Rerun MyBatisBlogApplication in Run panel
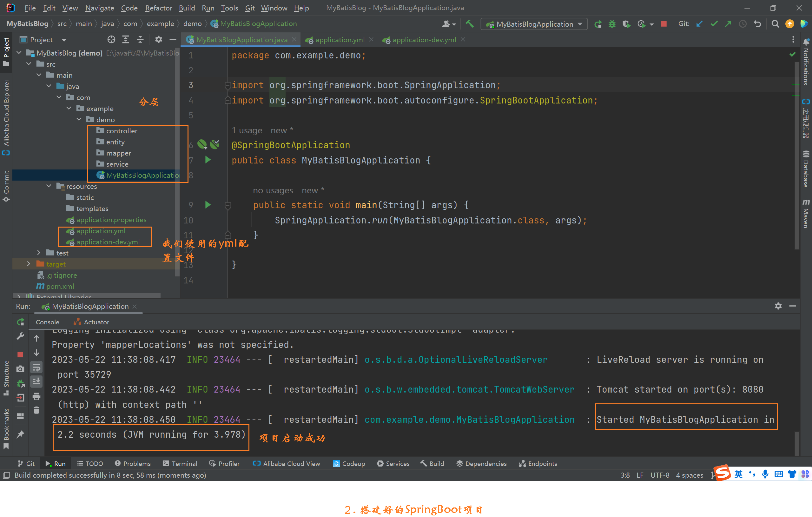Viewport: 812px width, 517px height. (x=21, y=322)
